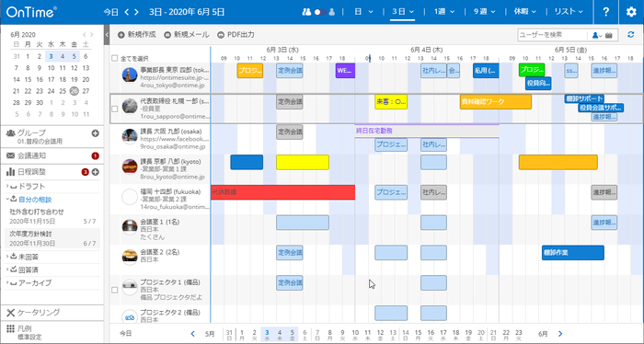The height and width of the screenshot is (344, 644).
Task: Open the red 代休取得 event
Action: pyautogui.click(x=283, y=192)
